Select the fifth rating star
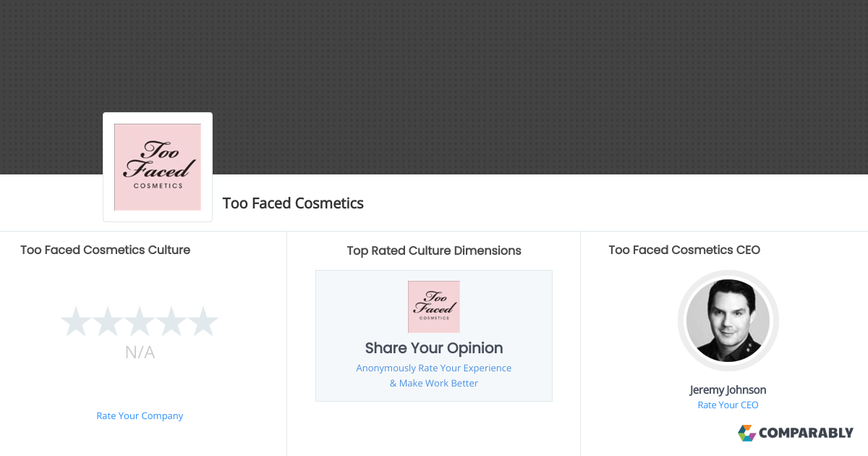 tap(203, 321)
